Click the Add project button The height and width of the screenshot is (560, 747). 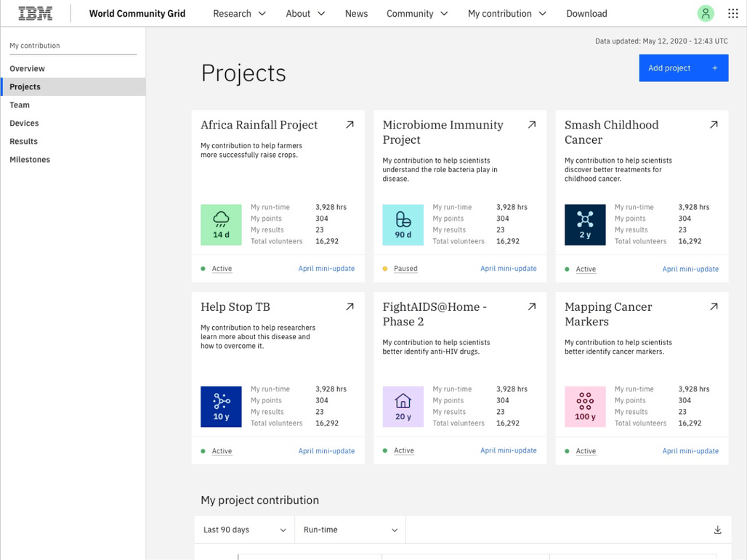point(684,68)
